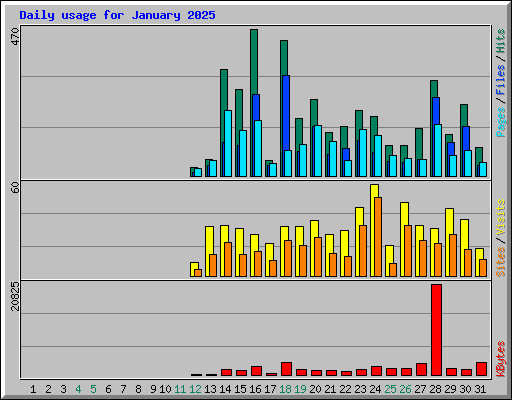Click day 5 on the x-axis

pos(93,389)
